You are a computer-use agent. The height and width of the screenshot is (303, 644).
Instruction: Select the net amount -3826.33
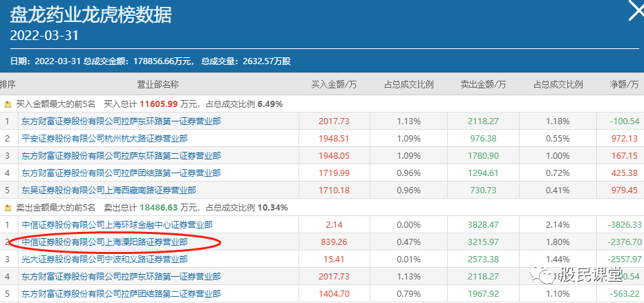624,225
